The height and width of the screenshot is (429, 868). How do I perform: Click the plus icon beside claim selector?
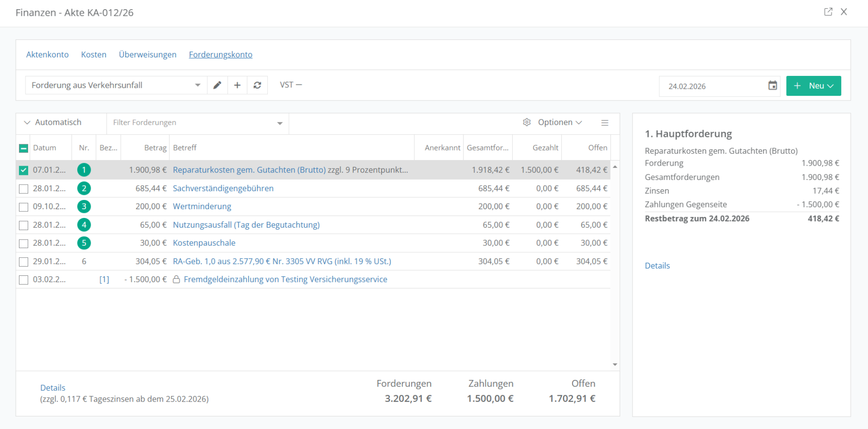[x=237, y=85]
